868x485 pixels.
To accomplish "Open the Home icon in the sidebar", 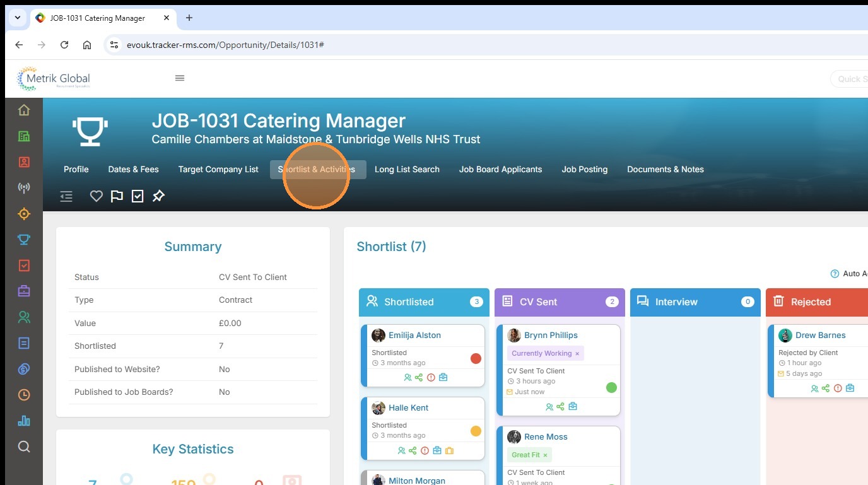I will [x=24, y=110].
